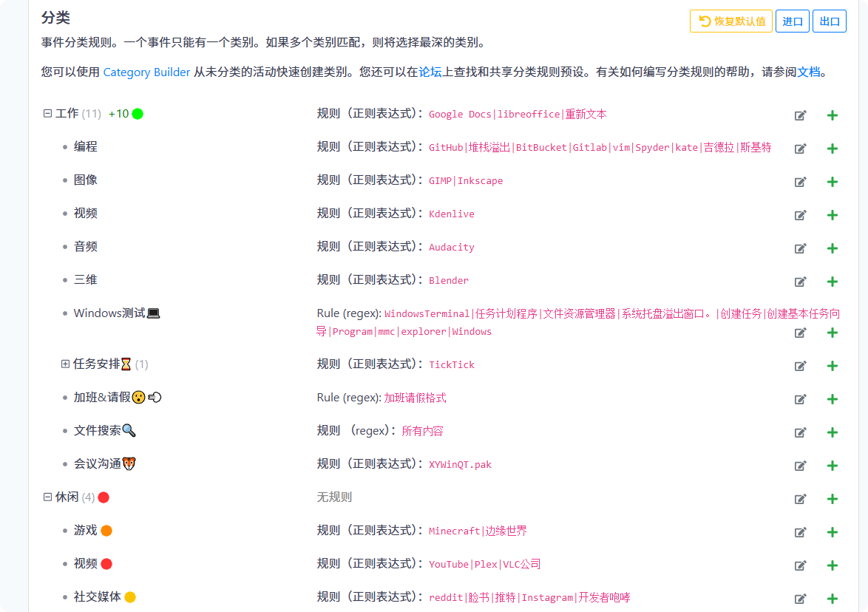The width and height of the screenshot is (868, 612).
Task: Add subcategory under 编程
Action: pos(832,149)
